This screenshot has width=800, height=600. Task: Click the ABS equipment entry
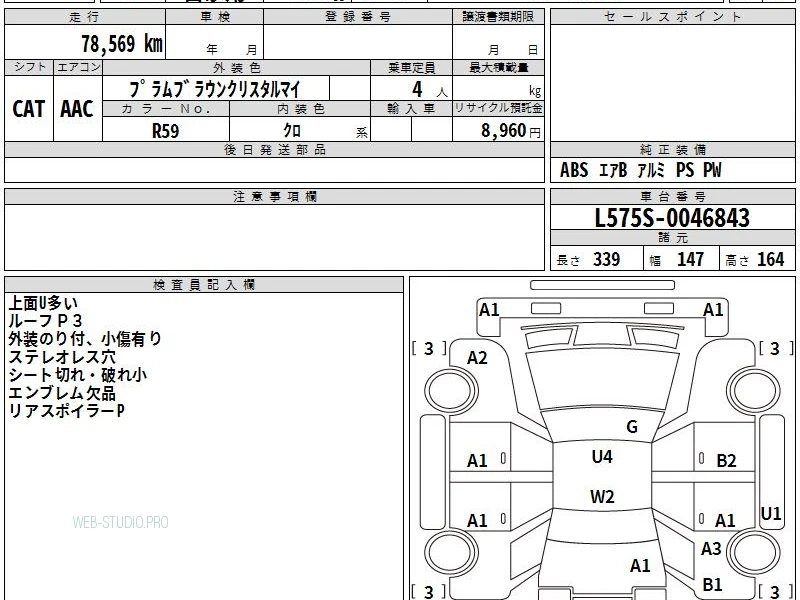coord(574,170)
